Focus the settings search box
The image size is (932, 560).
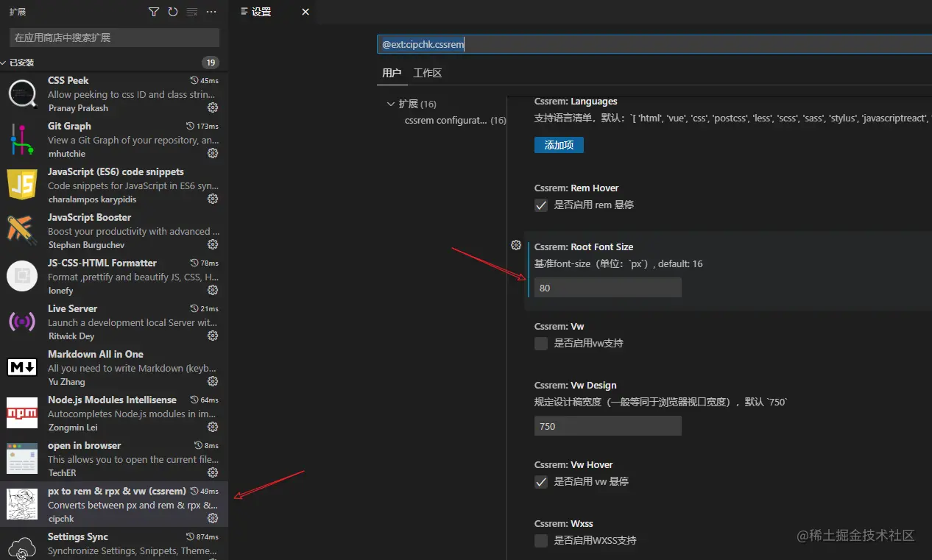point(654,44)
